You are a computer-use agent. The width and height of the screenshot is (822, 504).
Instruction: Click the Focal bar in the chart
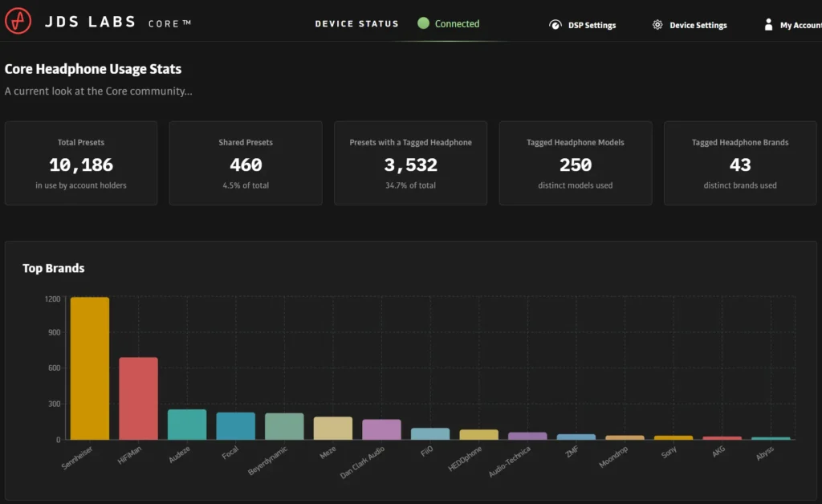click(236, 426)
